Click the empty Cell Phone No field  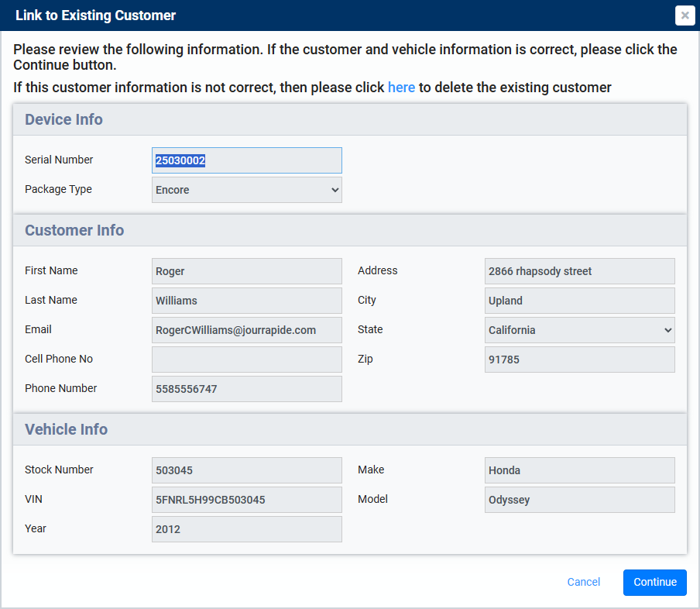tap(246, 359)
